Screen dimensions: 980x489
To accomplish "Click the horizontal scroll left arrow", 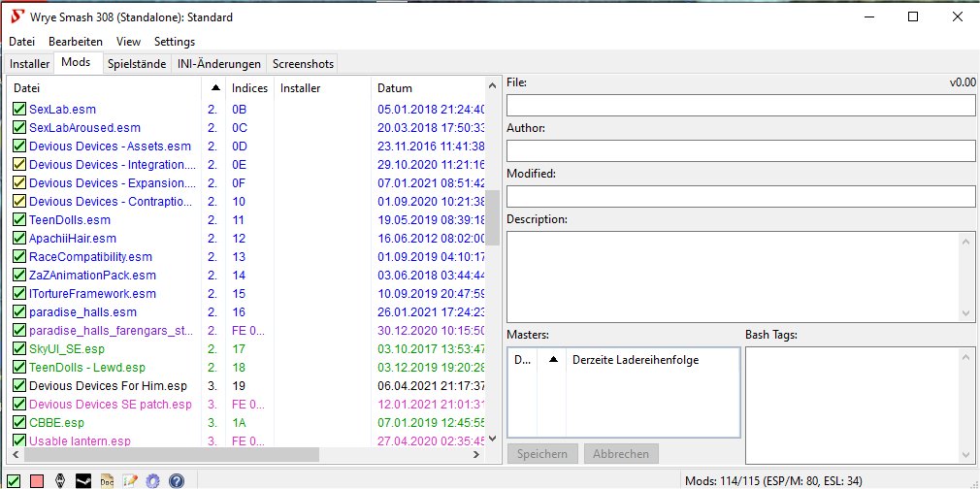I will tap(16, 455).
